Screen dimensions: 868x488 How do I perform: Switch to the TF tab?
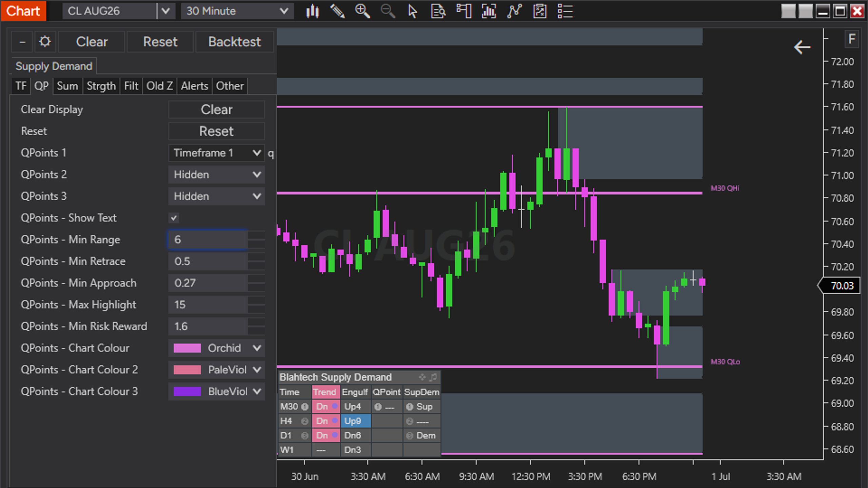[21, 86]
